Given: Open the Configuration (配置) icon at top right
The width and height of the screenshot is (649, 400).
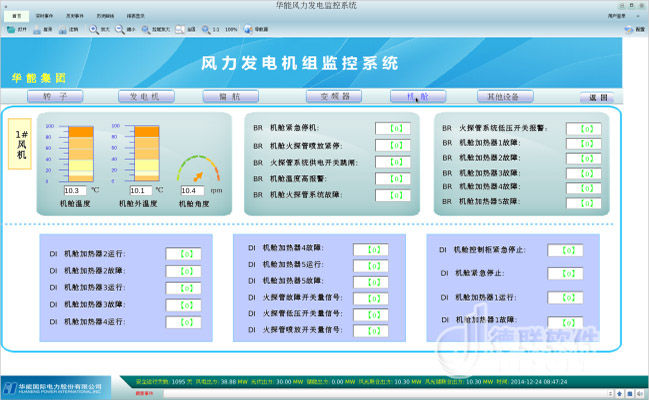Looking at the screenshot, I should (x=630, y=30).
